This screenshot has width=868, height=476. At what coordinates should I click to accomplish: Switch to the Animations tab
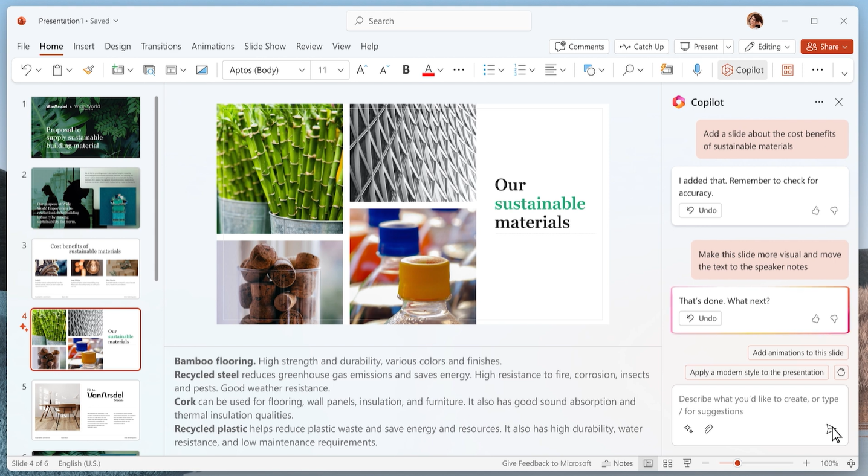click(x=213, y=46)
